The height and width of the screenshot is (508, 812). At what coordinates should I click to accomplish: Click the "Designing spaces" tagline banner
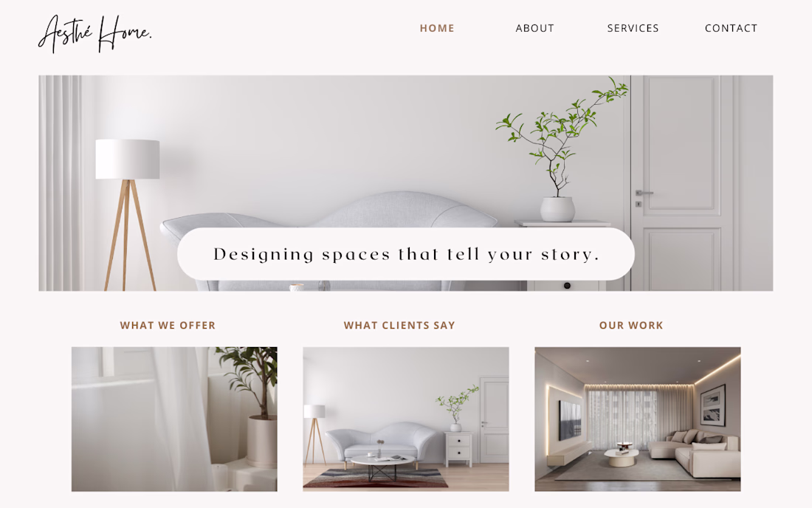pos(406,254)
